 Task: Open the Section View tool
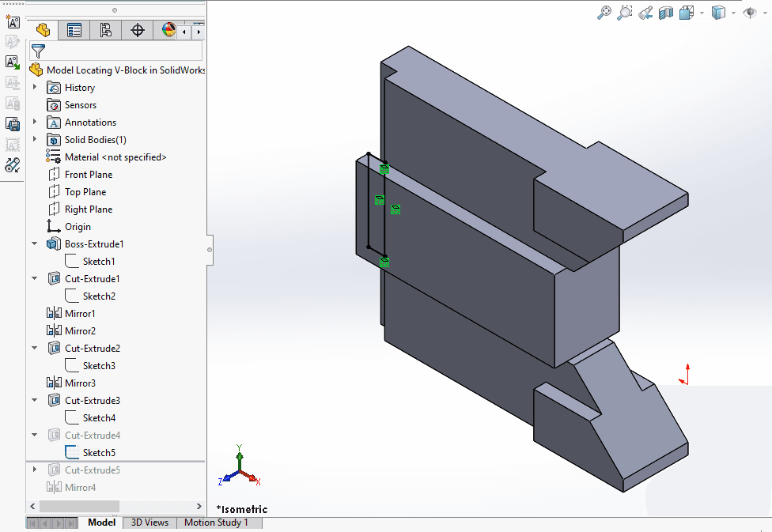[x=665, y=13]
